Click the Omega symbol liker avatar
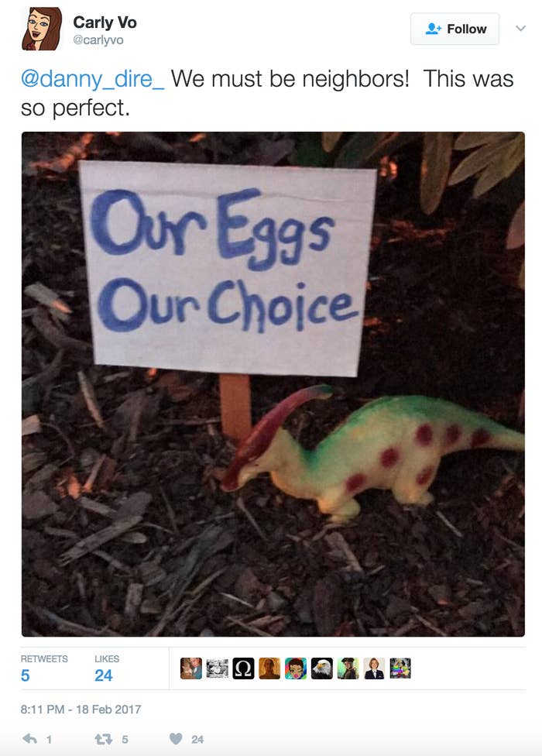The width and height of the screenshot is (542, 756). 243,668
